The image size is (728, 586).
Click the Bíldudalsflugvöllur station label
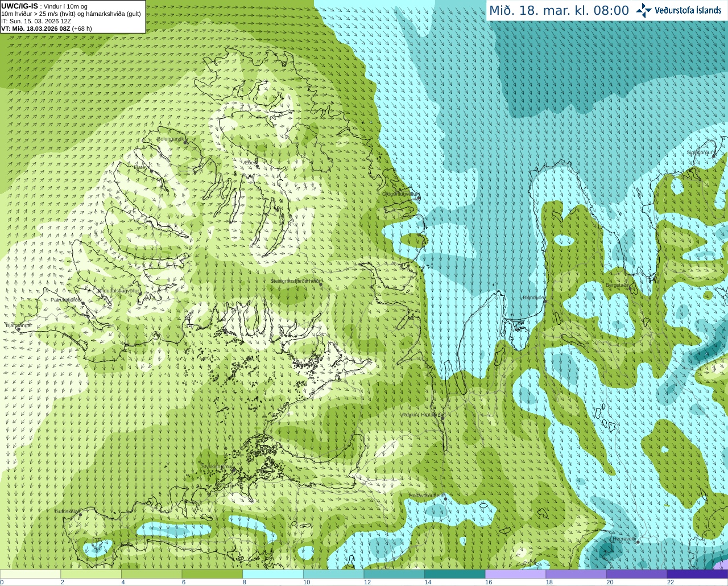tap(118, 290)
